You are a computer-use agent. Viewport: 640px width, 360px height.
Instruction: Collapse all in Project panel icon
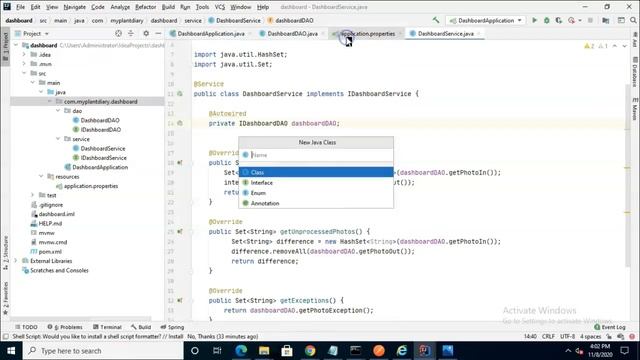[131, 33]
